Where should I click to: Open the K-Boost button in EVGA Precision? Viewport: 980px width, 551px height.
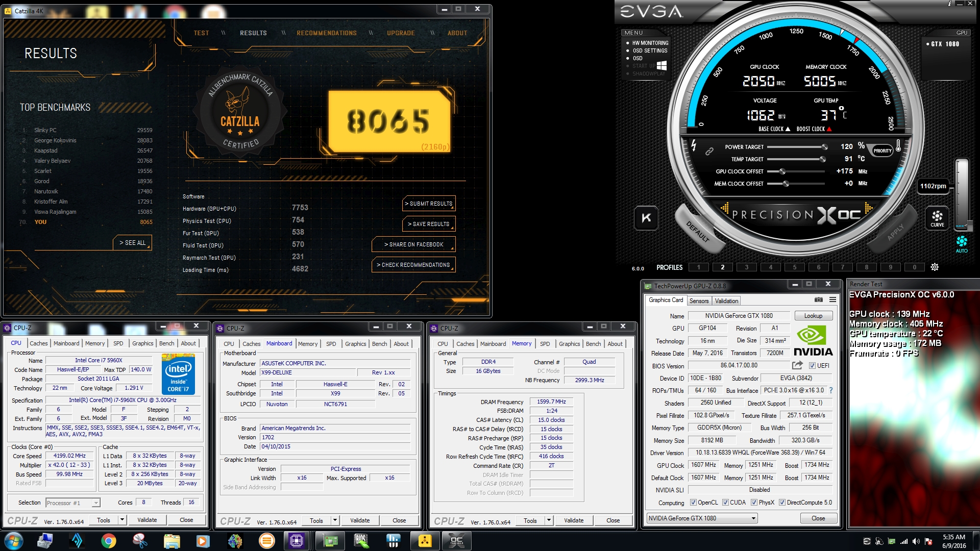click(646, 218)
